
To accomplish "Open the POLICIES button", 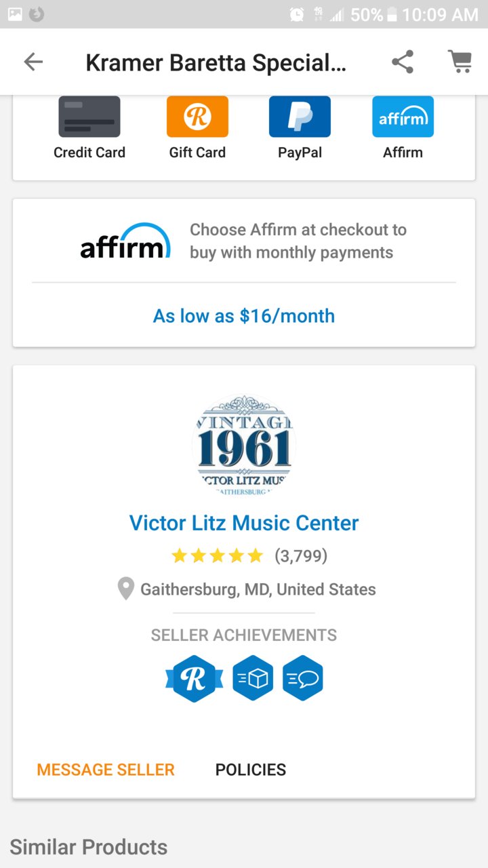I will tap(251, 770).
